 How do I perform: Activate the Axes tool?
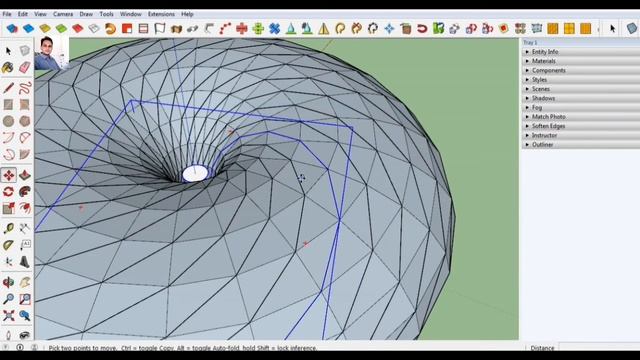[x=8, y=262]
